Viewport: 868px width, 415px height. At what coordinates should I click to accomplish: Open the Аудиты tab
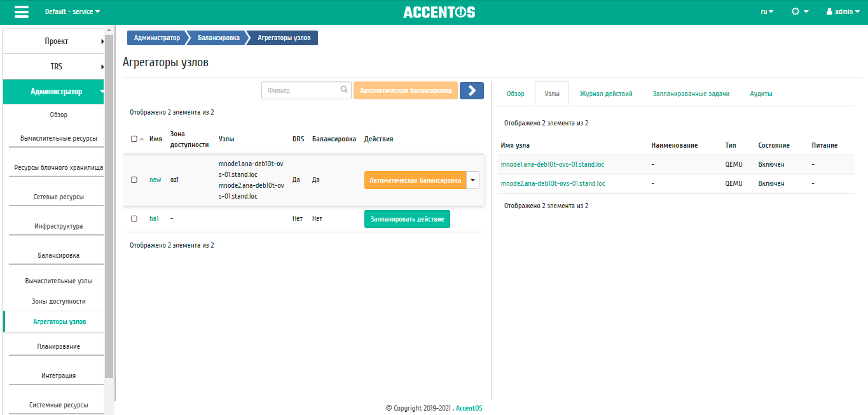click(761, 94)
